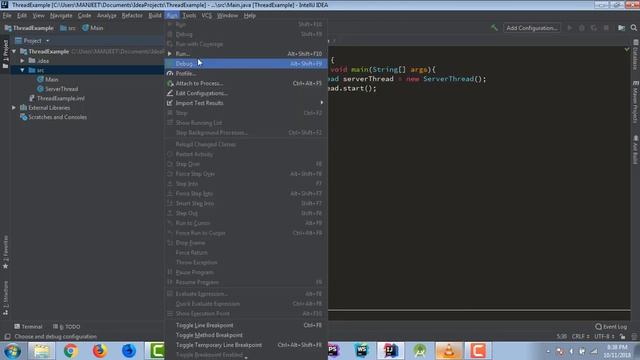Open WebStorm from the taskbar

[x=362, y=351]
